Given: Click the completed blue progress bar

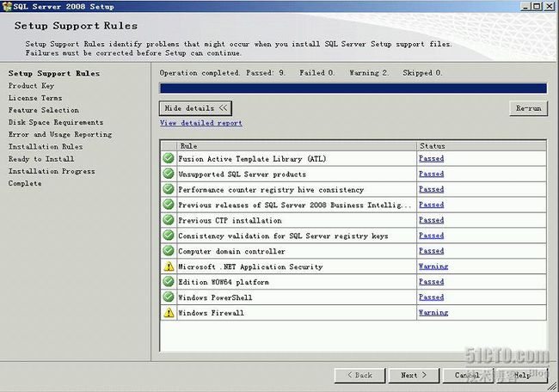Looking at the screenshot, I should point(353,88).
